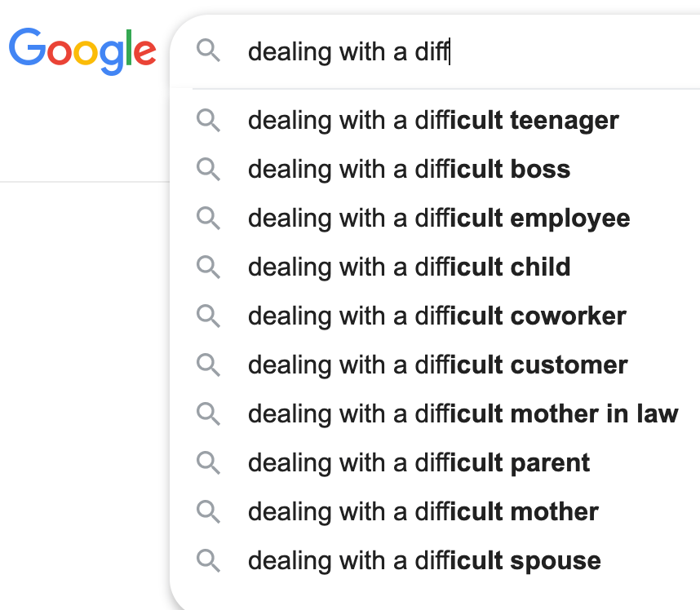Select the 'difficult customer' autocomplete suggestion
The height and width of the screenshot is (610, 700).
tap(438, 365)
